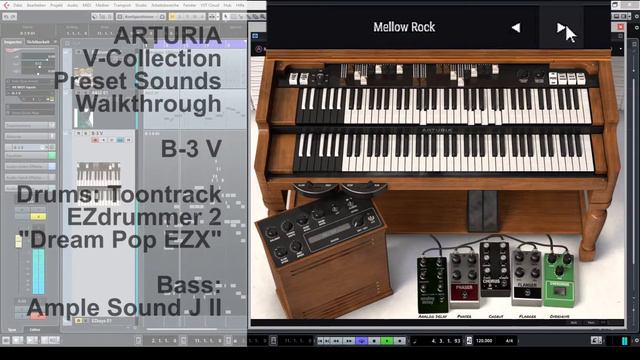This screenshot has height=360, width=640.
Task: Click the Analog Delay label under pedals
Action: 433,316
